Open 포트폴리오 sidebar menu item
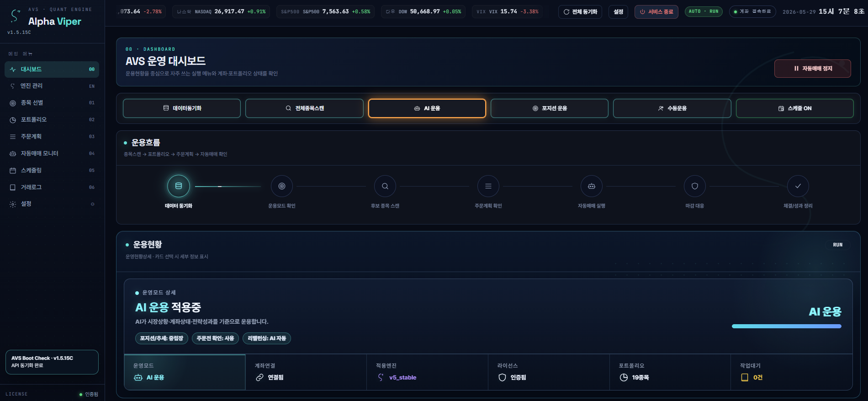Screen dimensions: 868x401 tap(52, 120)
